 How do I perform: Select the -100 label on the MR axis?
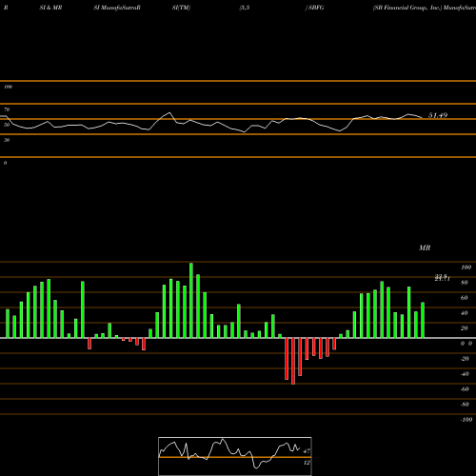pyautogui.click(x=466, y=420)
